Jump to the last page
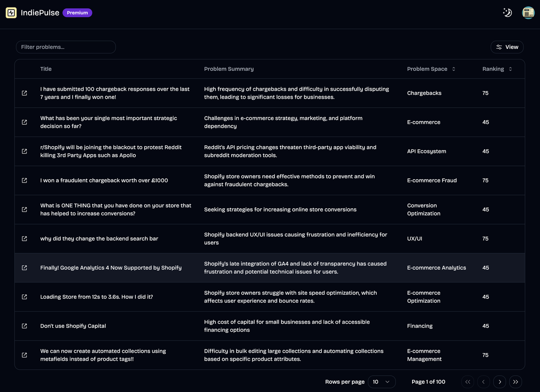540x392 pixels. [x=516, y=382]
